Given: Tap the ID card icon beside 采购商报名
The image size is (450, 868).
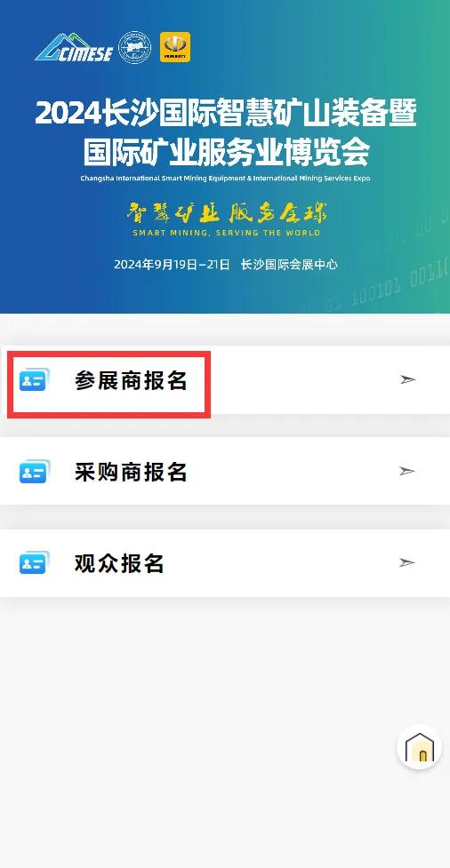Looking at the screenshot, I should 35,472.
